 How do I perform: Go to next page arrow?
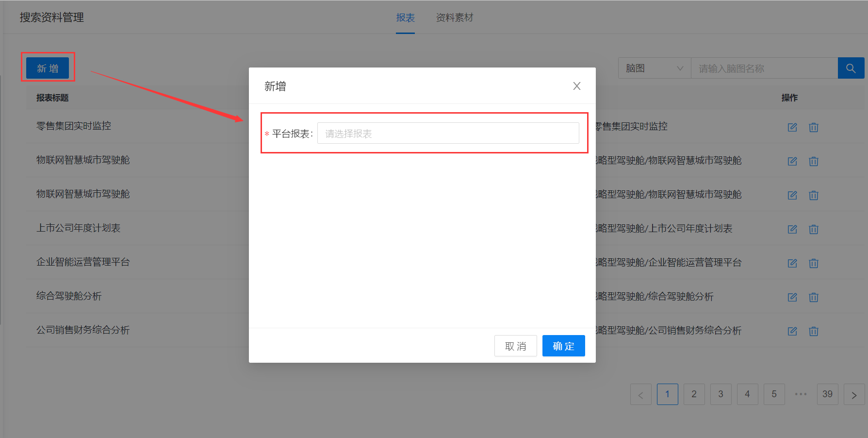pyautogui.click(x=854, y=394)
